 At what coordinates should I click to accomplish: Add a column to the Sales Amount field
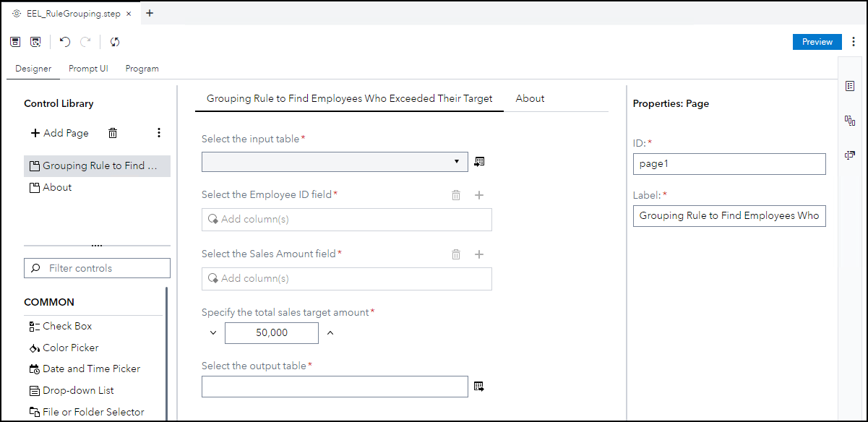tap(478, 254)
